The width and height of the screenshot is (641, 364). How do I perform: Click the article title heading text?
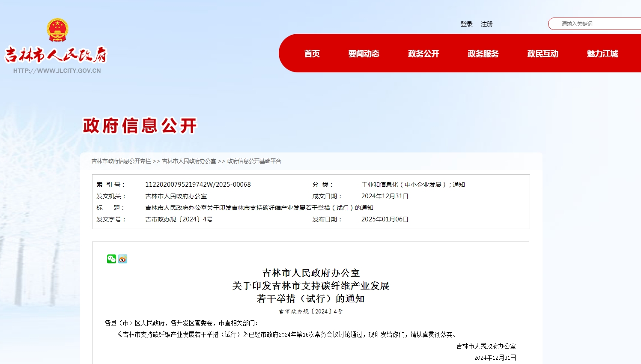310,286
